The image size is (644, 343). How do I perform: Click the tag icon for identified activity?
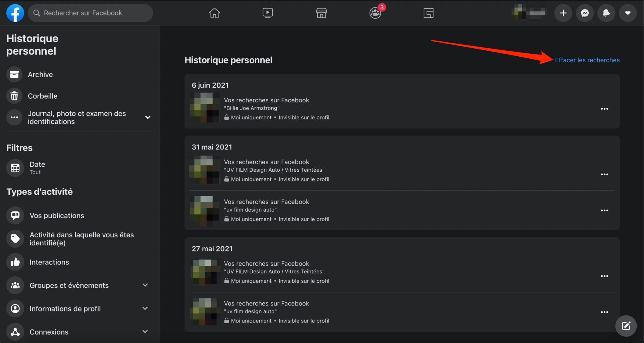[x=15, y=239]
